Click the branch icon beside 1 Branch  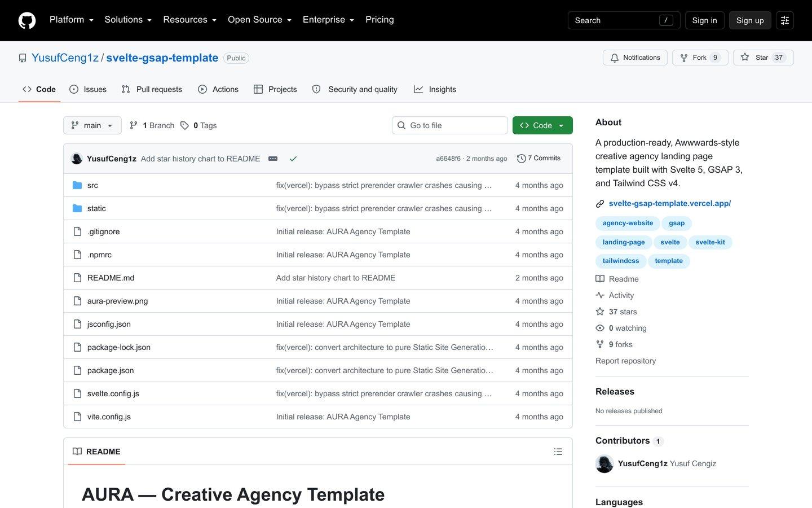pyautogui.click(x=134, y=125)
